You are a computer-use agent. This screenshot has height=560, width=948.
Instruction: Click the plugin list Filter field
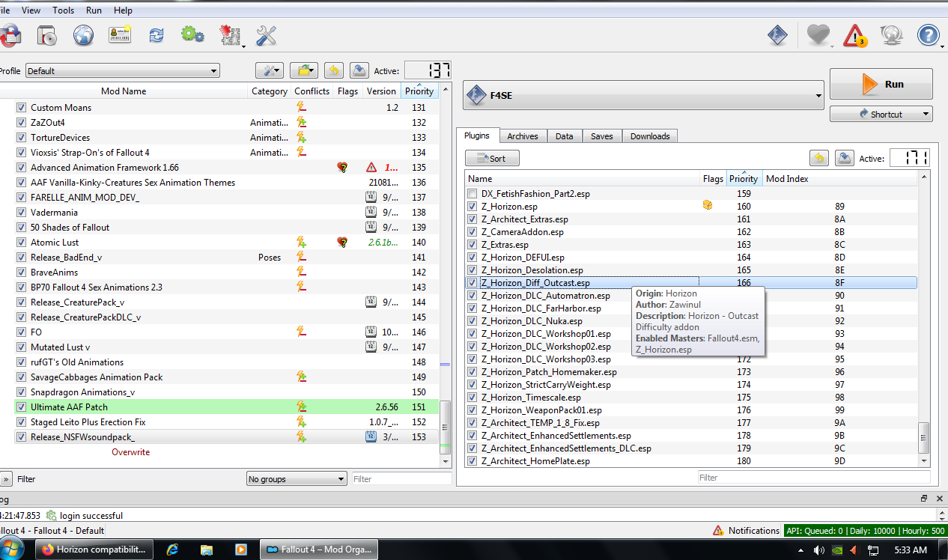tap(814, 477)
